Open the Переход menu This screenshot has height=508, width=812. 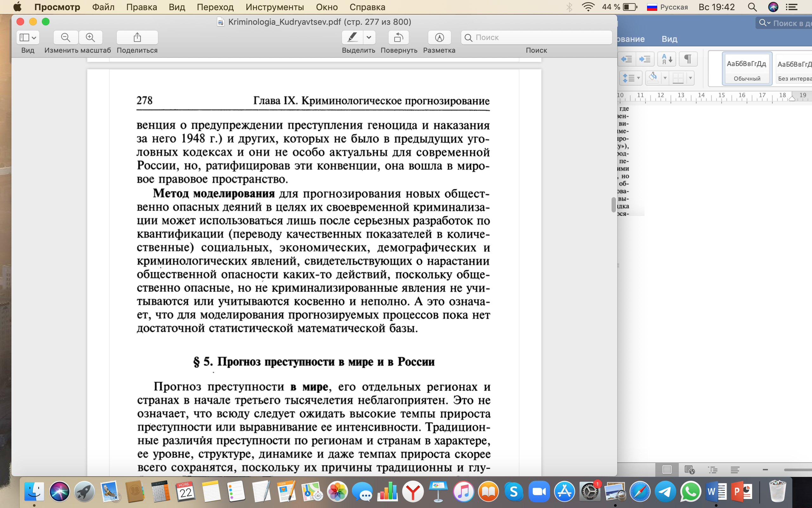215,7
